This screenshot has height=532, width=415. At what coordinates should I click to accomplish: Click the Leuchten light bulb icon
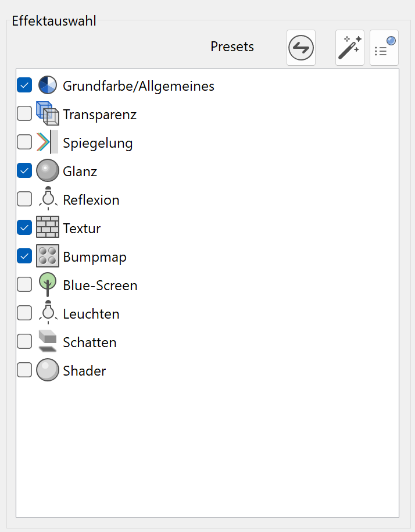pos(48,312)
